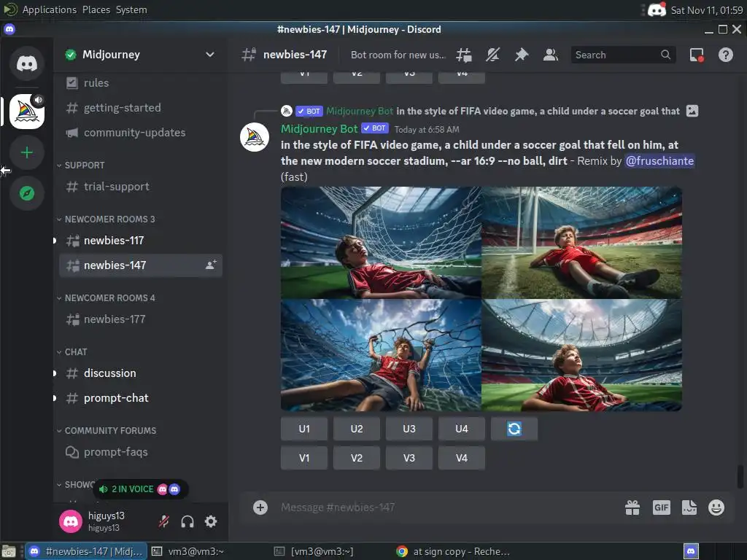Click V2 below the U2 button
747x560 pixels.
tap(356, 458)
